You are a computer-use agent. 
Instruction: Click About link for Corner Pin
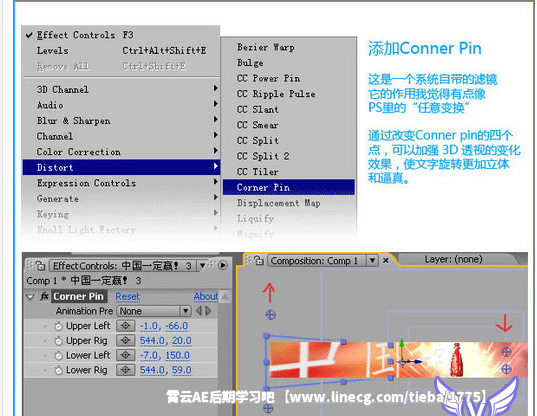tap(206, 297)
